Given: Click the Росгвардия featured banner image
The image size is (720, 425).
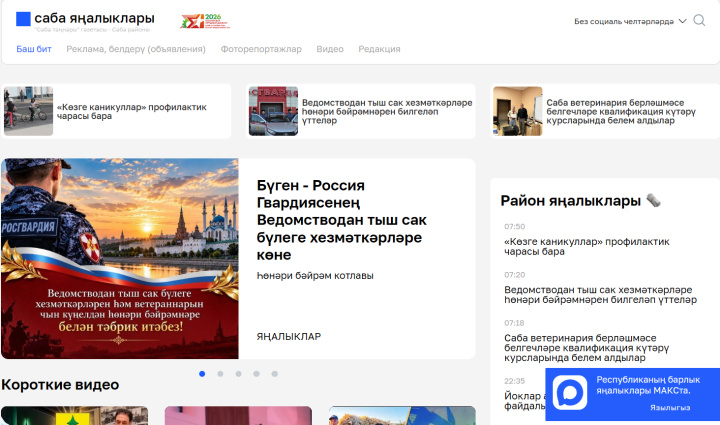Looking at the screenshot, I should (x=120, y=258).
